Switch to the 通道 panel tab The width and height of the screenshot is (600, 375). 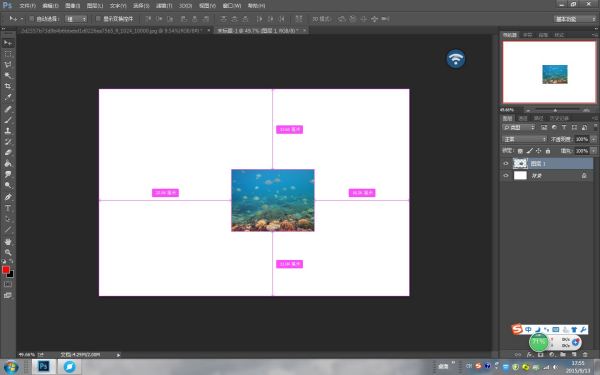[523, 118]
